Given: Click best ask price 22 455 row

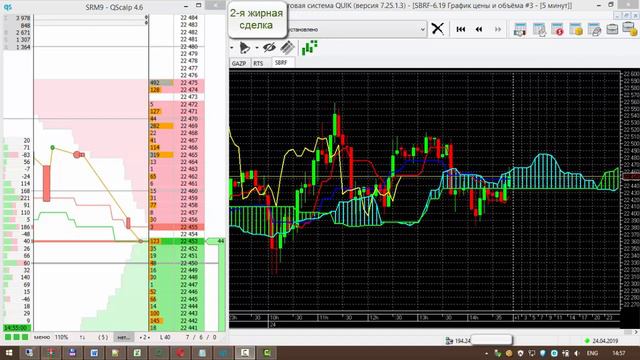Looking at the screenshot, I should click(177, 227).
